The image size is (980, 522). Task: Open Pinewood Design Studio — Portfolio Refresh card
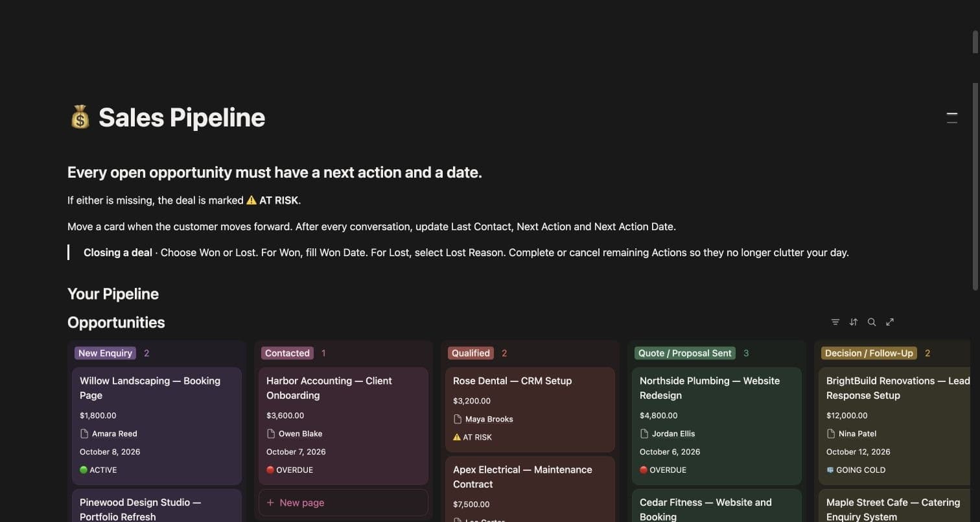[157, 506]
